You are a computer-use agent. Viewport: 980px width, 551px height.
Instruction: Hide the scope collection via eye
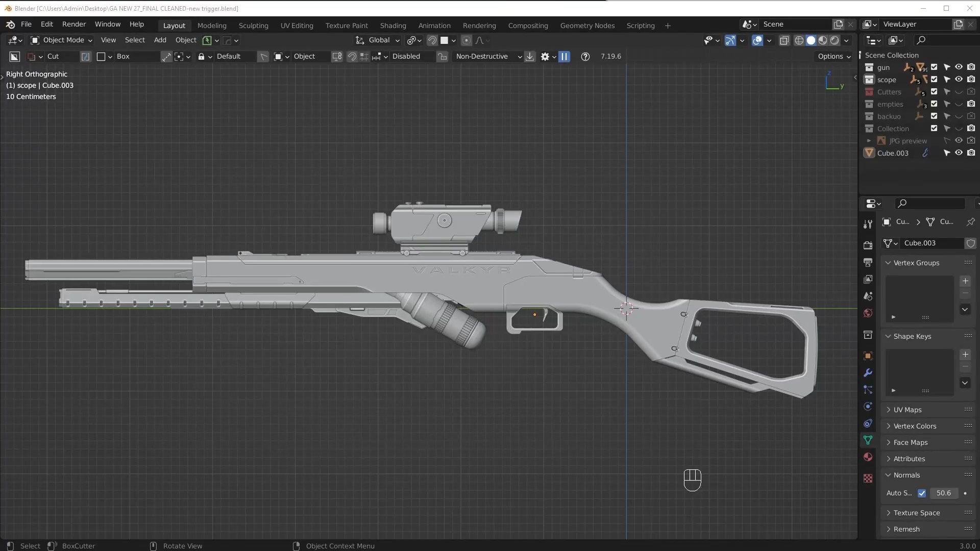click(x=959, y=80)
